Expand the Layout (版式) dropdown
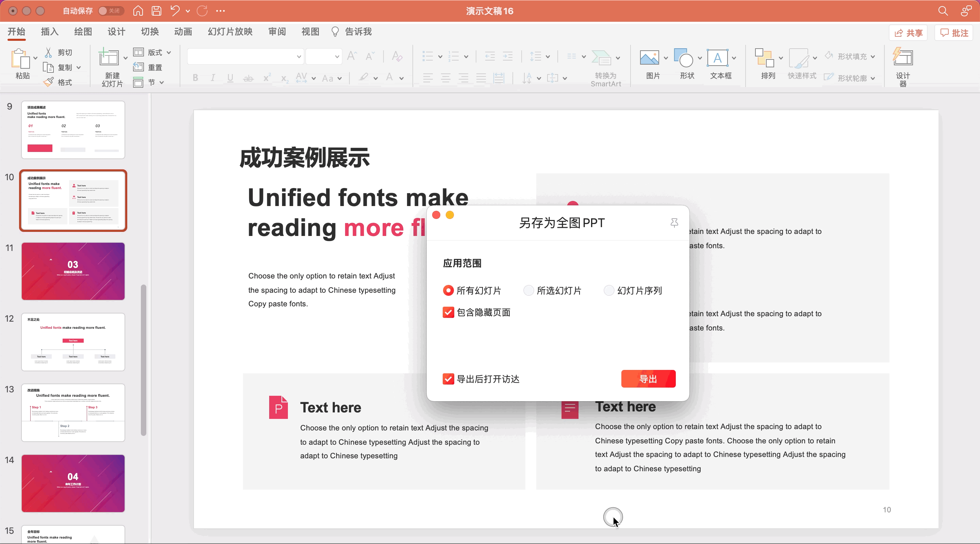The image size is (980, 544). coord(169,52)
